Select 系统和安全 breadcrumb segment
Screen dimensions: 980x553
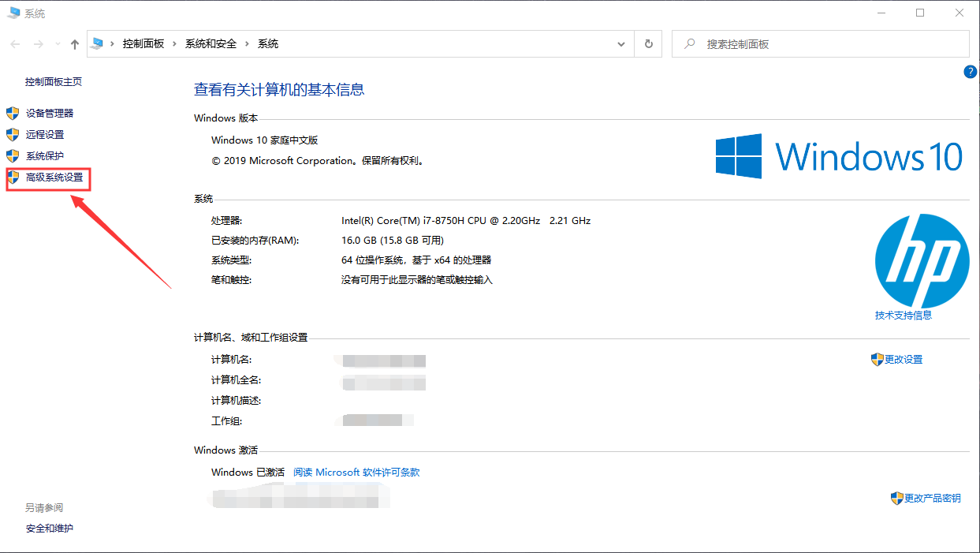coord(211,44)
